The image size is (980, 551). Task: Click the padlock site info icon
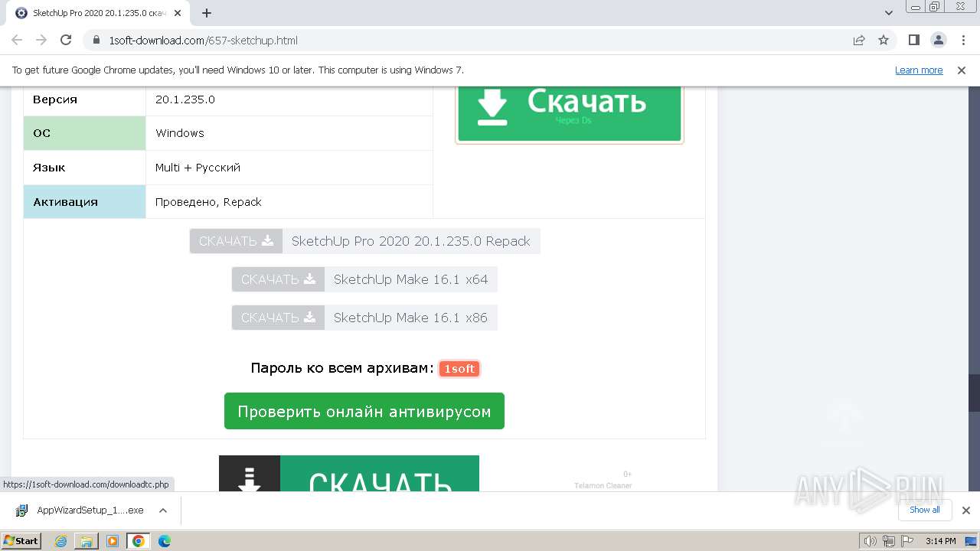tap(96, 41)
